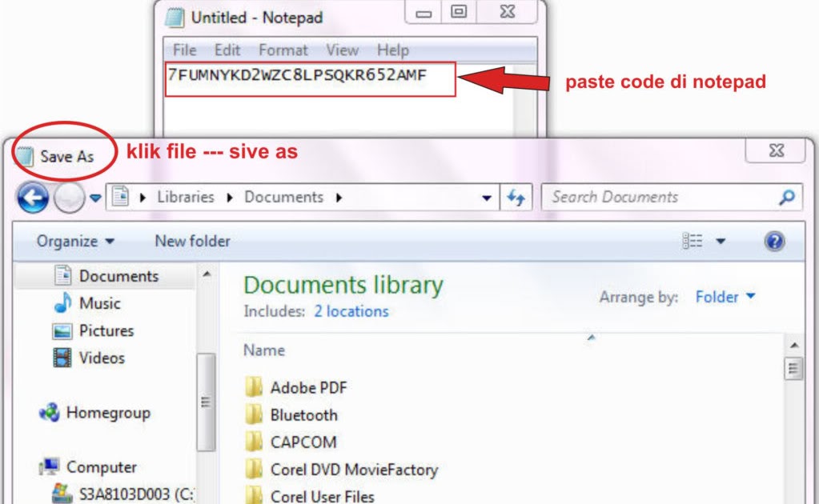This screenshot has height=504, width=819.
Task: Expand the arrow between Libraries and Documents
Action: 230,198
